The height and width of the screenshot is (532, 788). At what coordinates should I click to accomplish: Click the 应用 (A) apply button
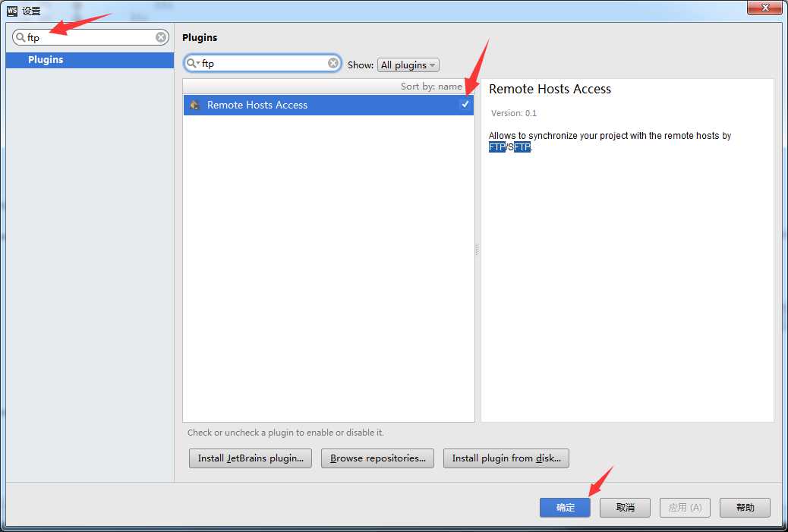tap(685, 508)
